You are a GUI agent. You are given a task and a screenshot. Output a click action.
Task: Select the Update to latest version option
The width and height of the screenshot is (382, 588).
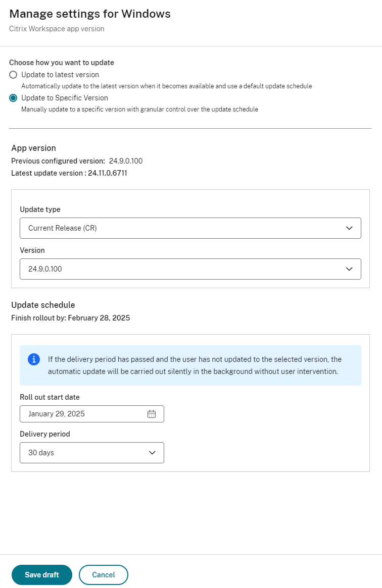pos(13,74)
